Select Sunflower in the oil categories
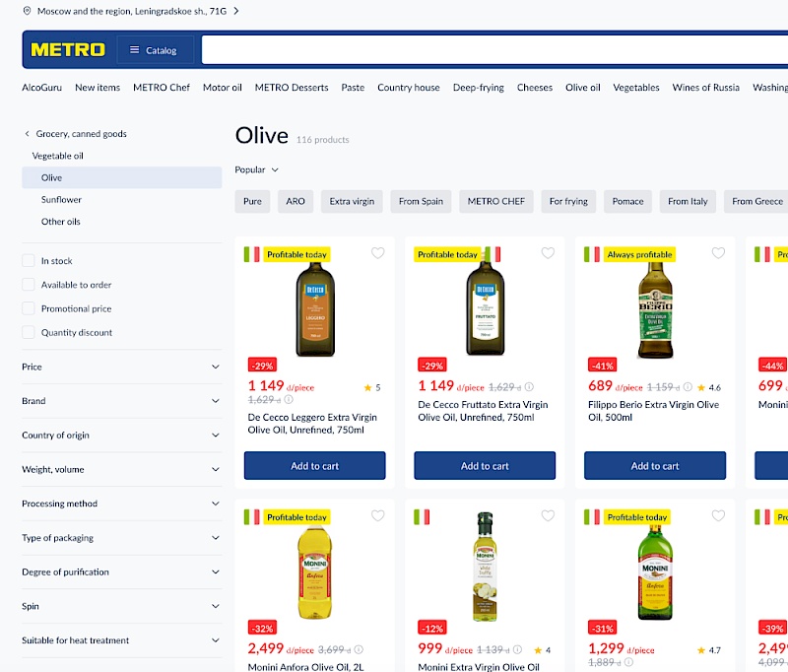 [61, 200]
